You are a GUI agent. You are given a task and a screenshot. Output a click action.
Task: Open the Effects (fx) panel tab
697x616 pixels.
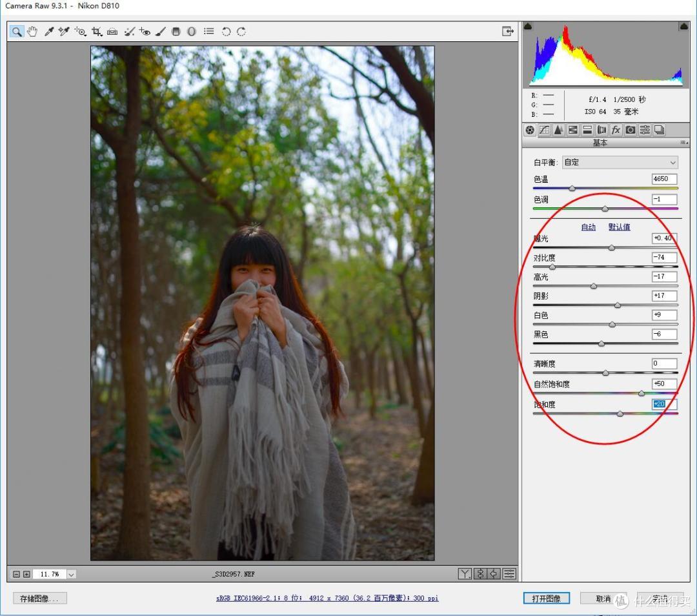(616, 130)
